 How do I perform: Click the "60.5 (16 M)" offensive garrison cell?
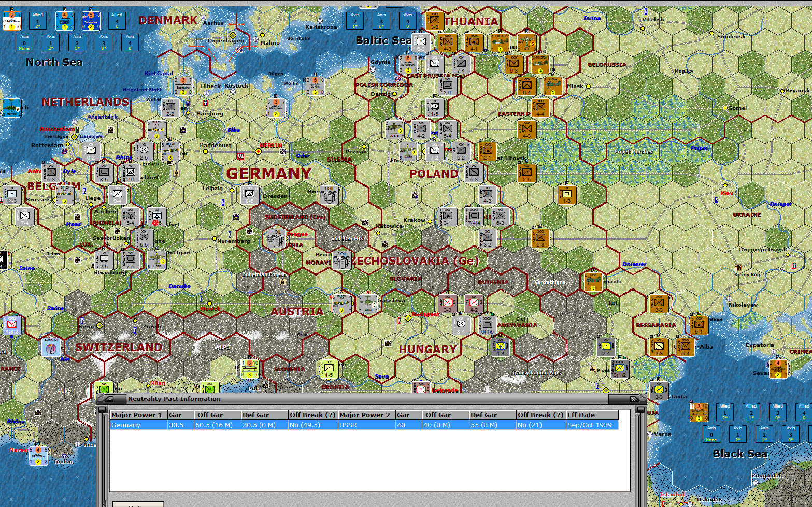[x=218, y=425]
